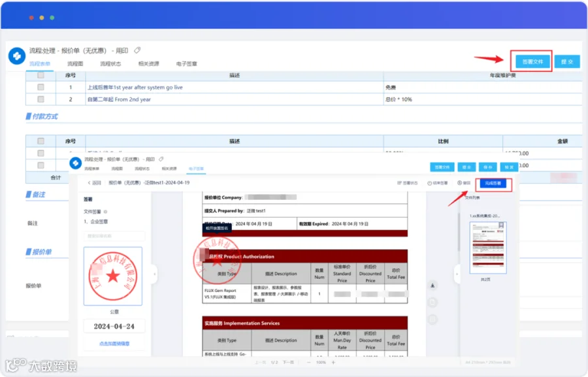Screen dimensions: 588x377
Task: Click the blue workflow logo in the front window
Action: point(75,163)
